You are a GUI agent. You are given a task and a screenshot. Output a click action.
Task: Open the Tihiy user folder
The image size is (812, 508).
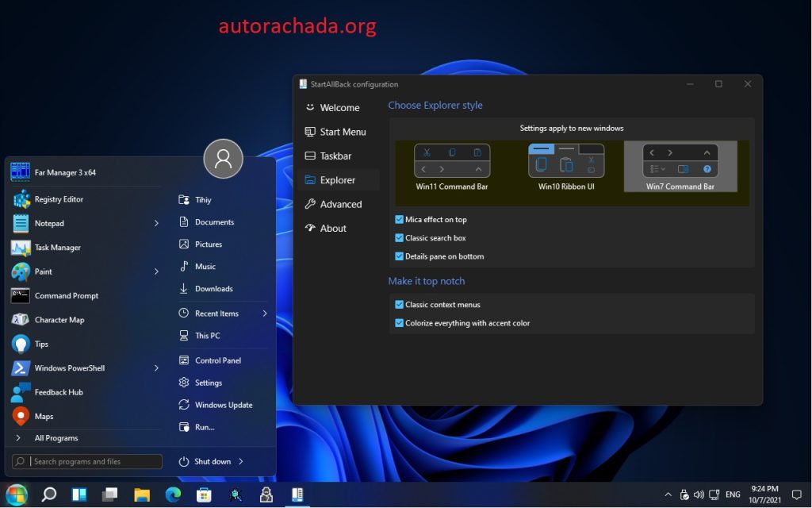tap(223, 199)
